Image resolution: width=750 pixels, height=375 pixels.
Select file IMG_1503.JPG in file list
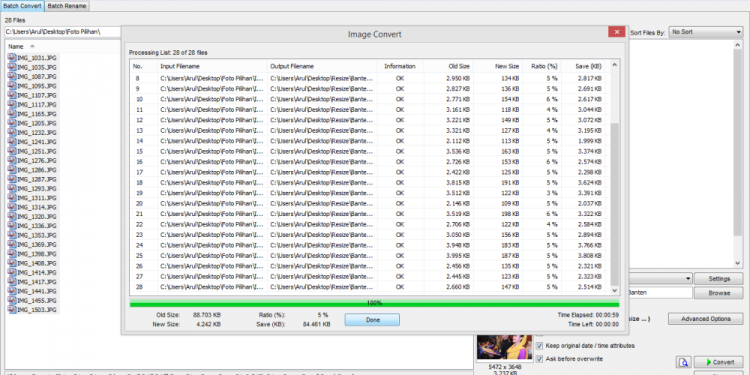(x=33, y=309)
